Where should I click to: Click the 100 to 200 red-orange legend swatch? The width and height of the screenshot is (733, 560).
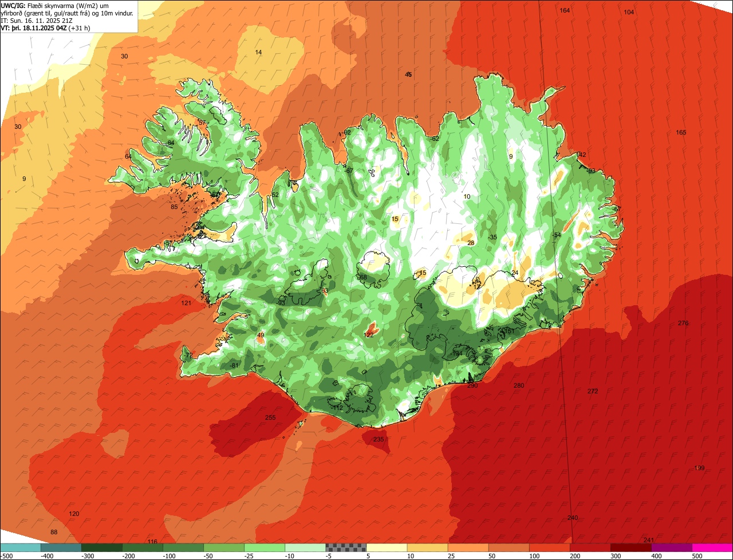[549, 547]
